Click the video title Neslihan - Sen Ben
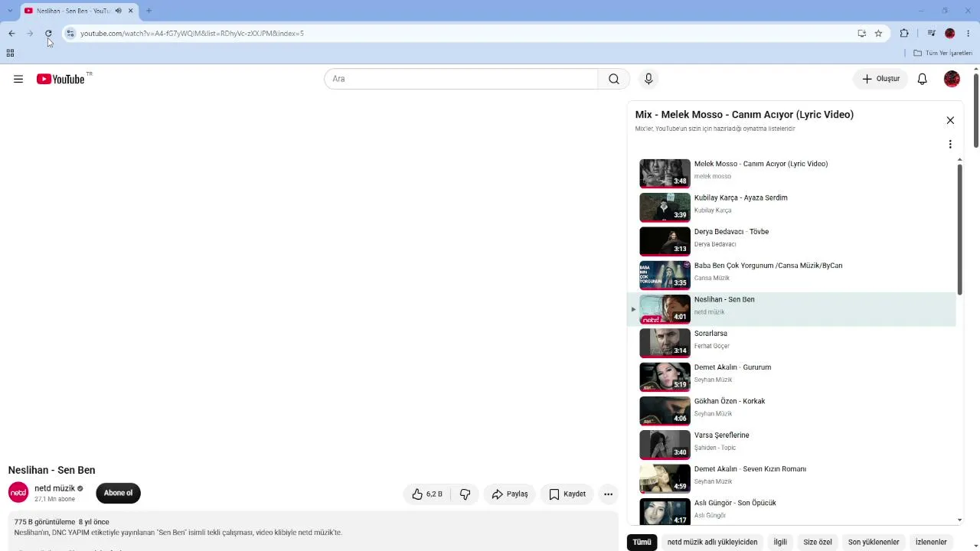This screenshot has width=980, height=551. [x=51, y=470]
